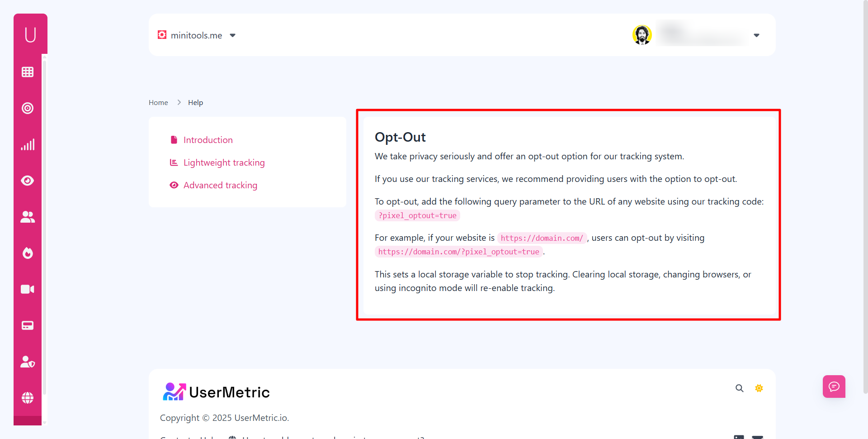Viewport: 868px width, 439px height.
Task: Open the Lightweight tracking help article
Action: tap(224, 162)
